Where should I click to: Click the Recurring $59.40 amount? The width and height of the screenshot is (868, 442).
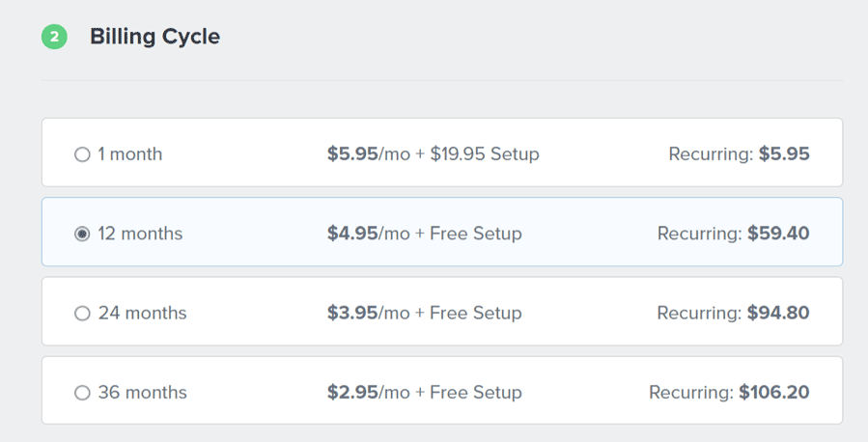point(778,234)
